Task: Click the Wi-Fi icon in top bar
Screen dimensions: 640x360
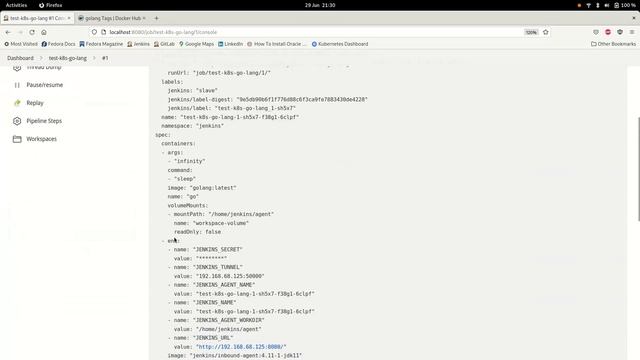Action: coord(589,5)
